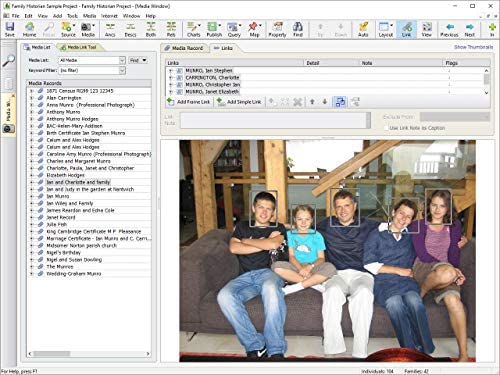This screenshot has width=500, height=375.
Task: Toggle the Link toolbar button
Action: coord(406,29)
